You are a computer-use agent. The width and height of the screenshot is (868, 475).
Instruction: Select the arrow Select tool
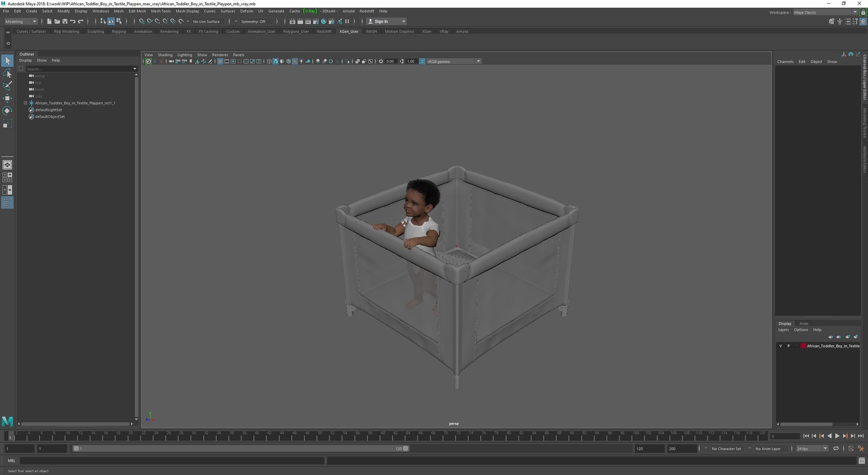8,61
